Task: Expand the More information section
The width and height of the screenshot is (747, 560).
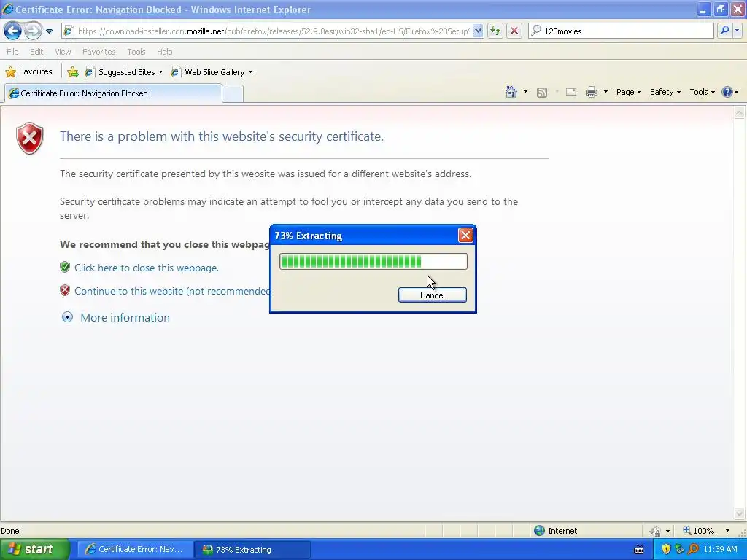Action: pos(67,317)
